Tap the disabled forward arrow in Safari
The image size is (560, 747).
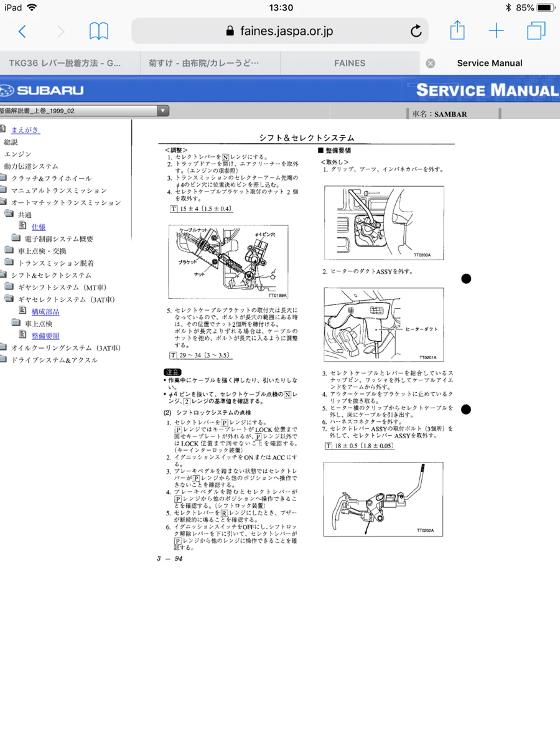click(x=60, y=31)
